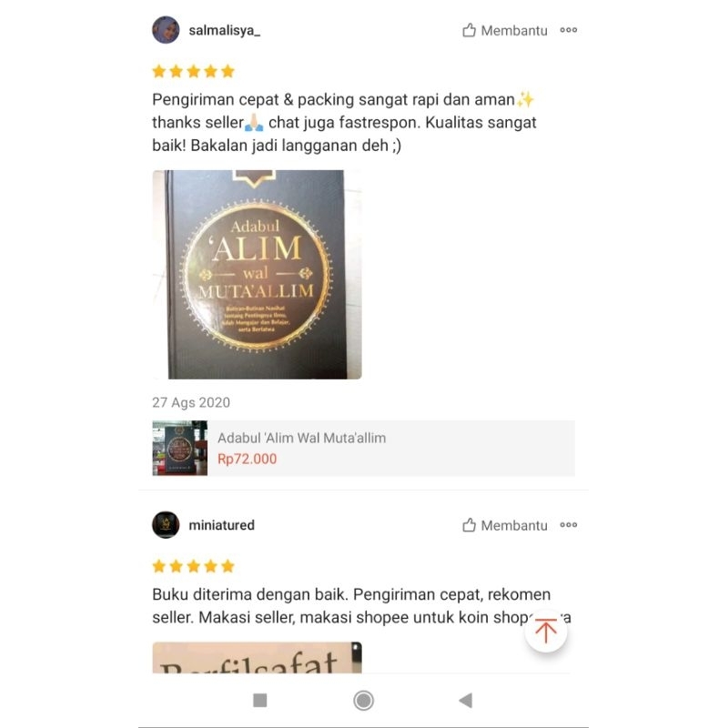Screen dimensions: 728x728
Task: Tap Android back triangle button
Action: click(x=466, y=700)
